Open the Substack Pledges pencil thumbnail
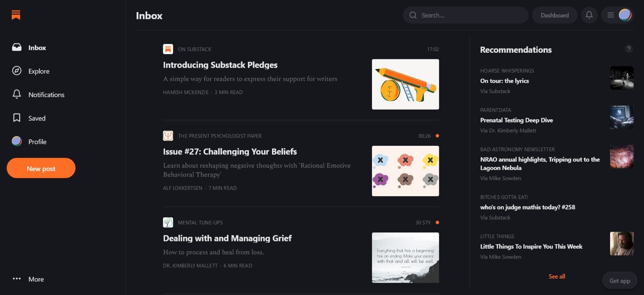 pyautogui.click(x=405, y=84)
